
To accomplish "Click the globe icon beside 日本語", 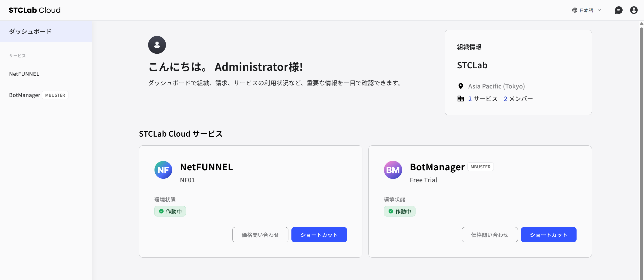I will click(x=575, y=10).
